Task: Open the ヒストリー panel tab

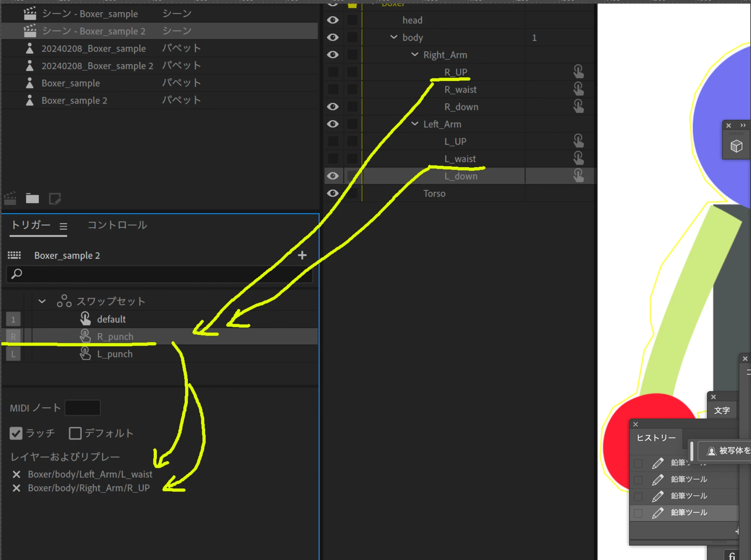Action: point(656,438)
